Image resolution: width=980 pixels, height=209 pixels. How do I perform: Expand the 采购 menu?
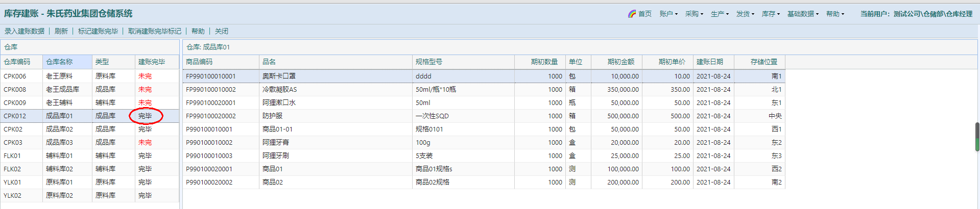694,14
